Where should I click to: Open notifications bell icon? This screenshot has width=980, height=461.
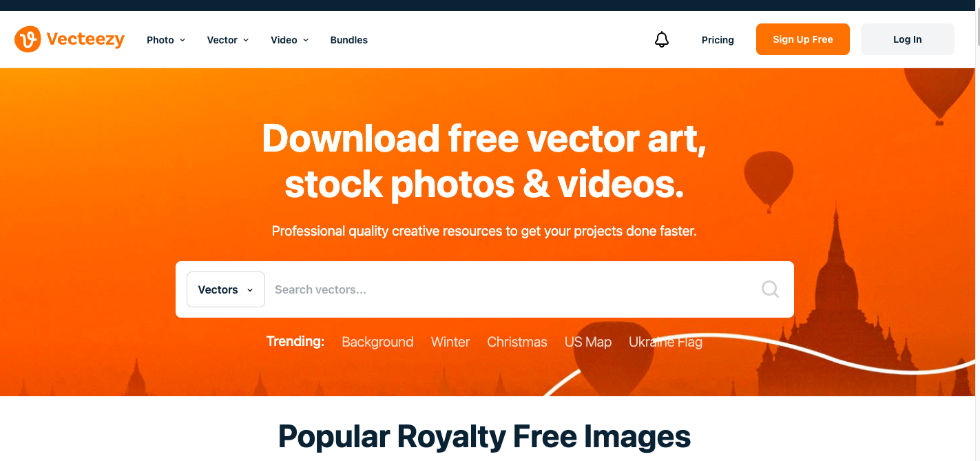[662, 40]
